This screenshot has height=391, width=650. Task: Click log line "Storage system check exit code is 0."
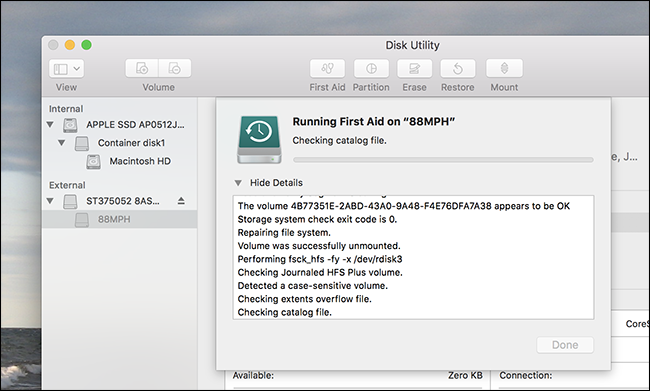click(317, 219)
